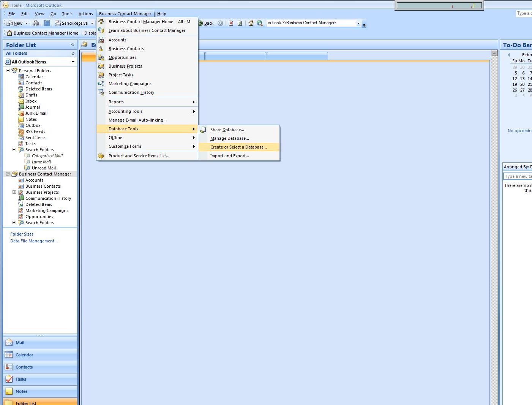The width and height of the screenshot is (532, 405).
Task: Open the Tools menu
Action: (x=67, y=14)
